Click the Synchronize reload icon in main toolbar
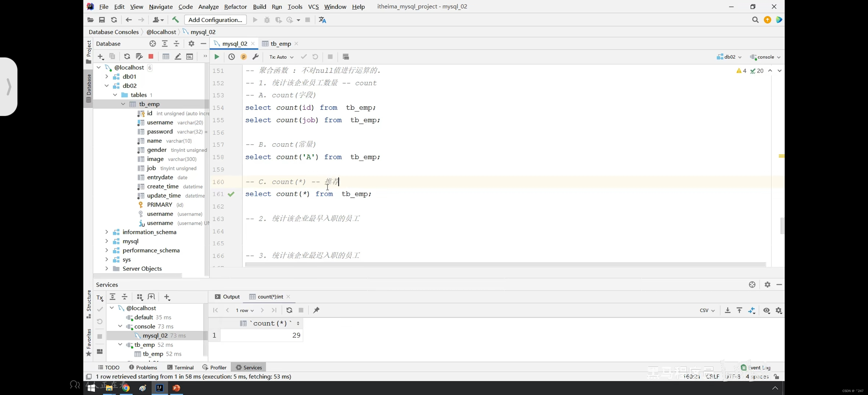The height and width of the screenshot is (395, 868). (114, 20)
